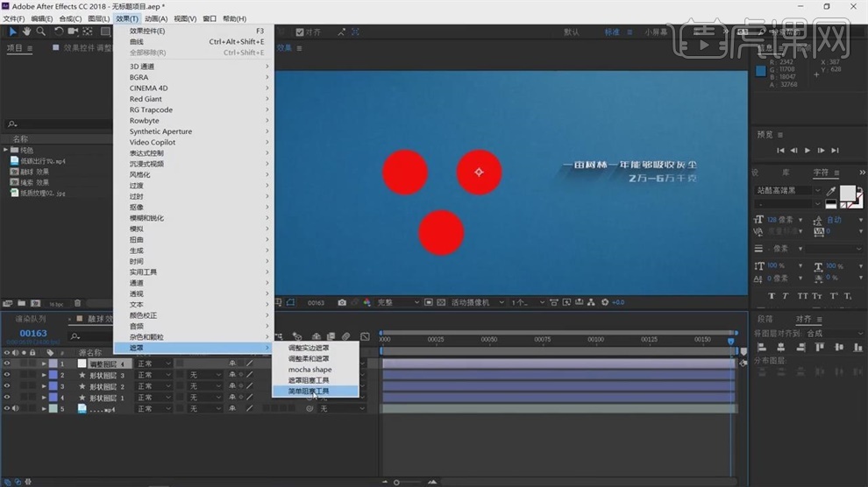Toggle the 对齐 snapping checkbox
The image size is (868, 487).
click(x=301, y=32)
